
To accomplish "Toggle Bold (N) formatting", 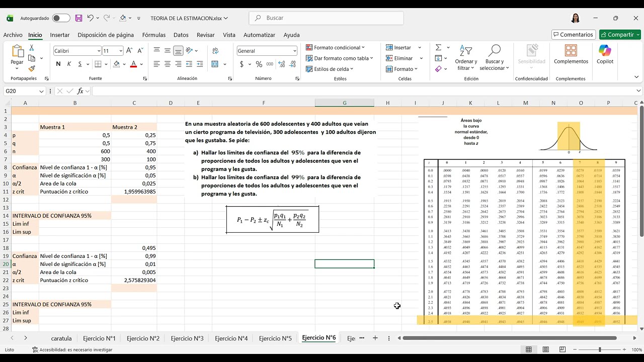I will point(58,64).
